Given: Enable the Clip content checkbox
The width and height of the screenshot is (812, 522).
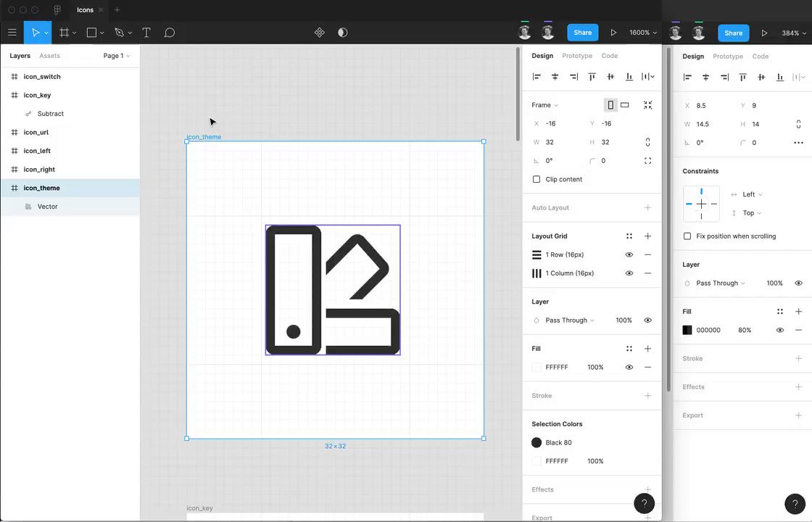Looking at the screenshot, I should [x=536, y=180].
